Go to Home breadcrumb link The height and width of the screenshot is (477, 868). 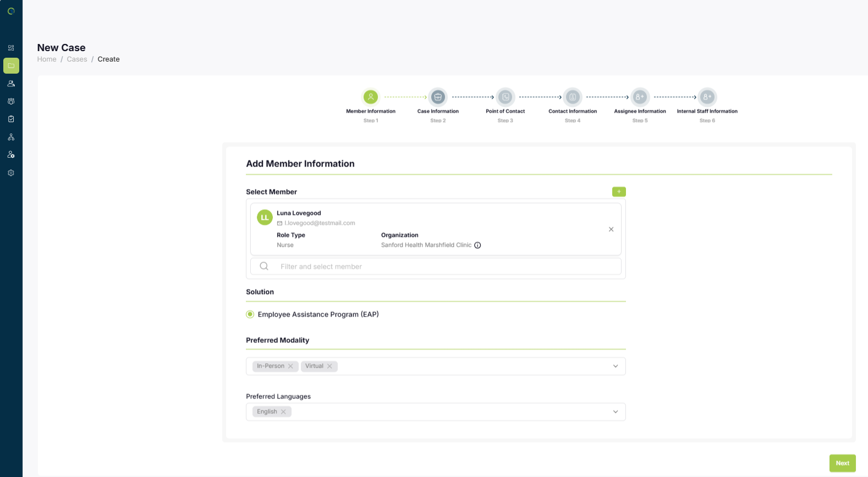47,59
